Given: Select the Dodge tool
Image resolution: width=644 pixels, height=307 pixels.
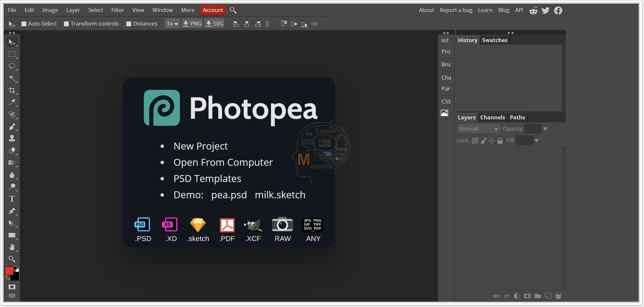Looking at the screenshot, I should pyautogui.click(x=12, y=187).
